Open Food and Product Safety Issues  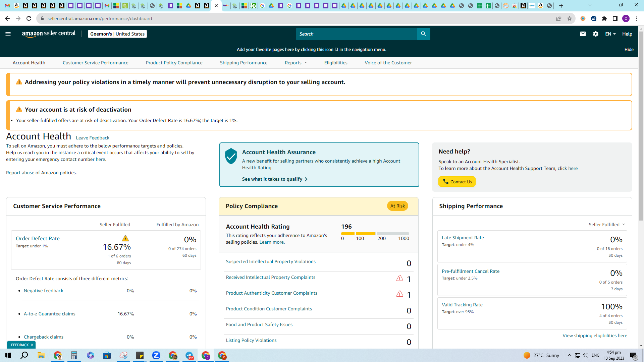click(259, 324)
